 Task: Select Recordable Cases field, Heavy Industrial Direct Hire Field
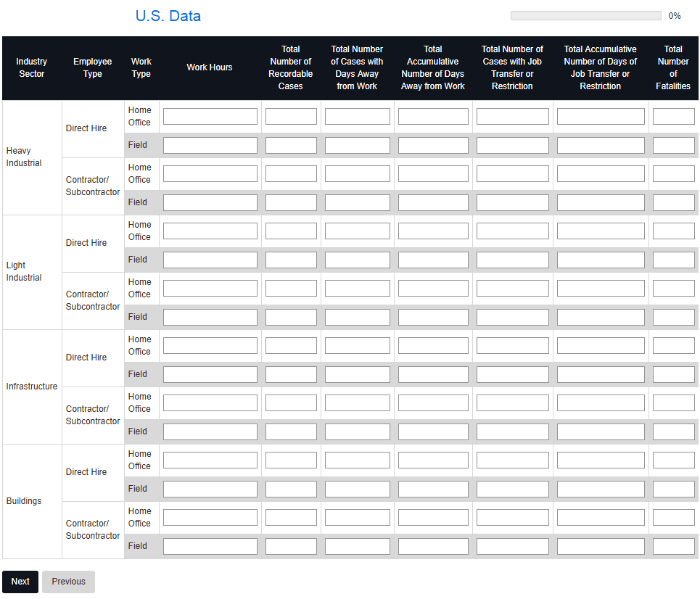click(x=291, y=146)
